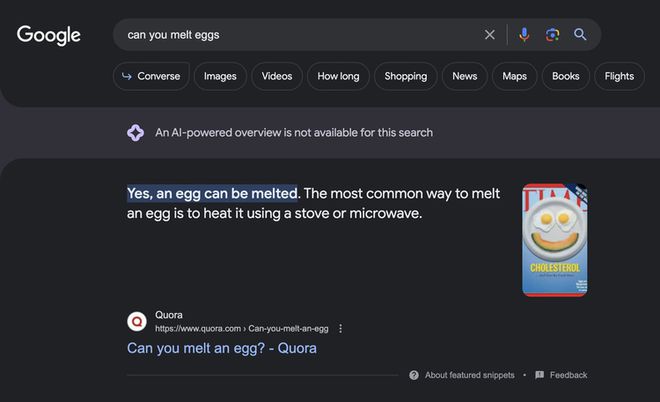Clear the search box with X icon

click(490, 35)
